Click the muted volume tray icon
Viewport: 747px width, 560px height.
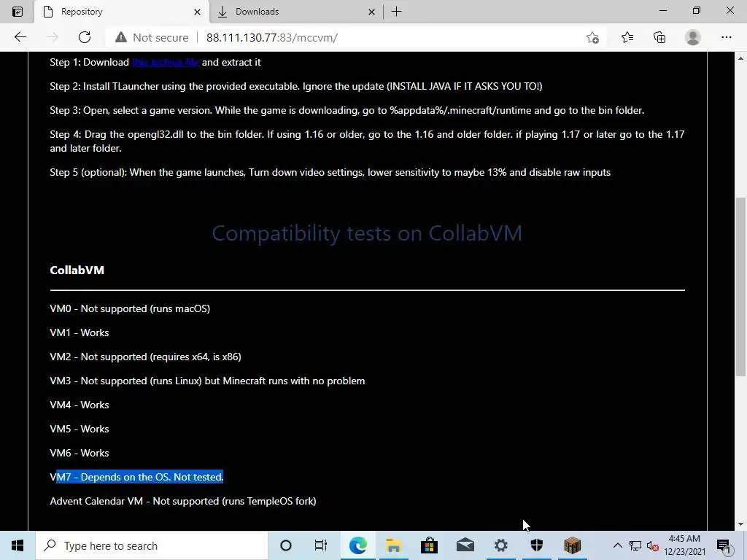(x=653, y=545)
